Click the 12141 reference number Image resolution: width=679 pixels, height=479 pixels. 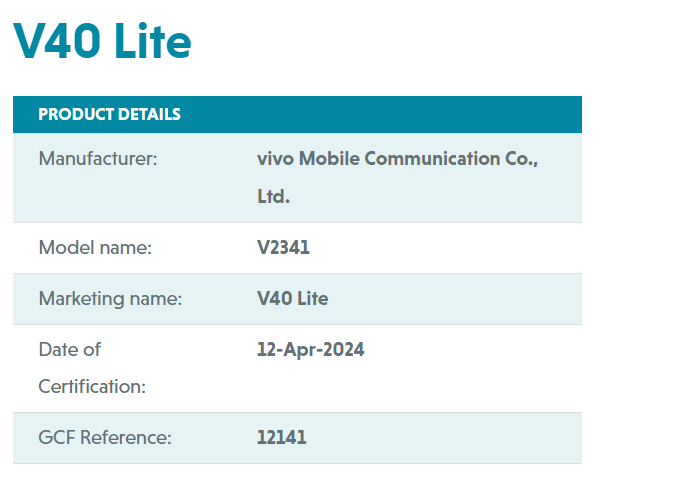281,437
